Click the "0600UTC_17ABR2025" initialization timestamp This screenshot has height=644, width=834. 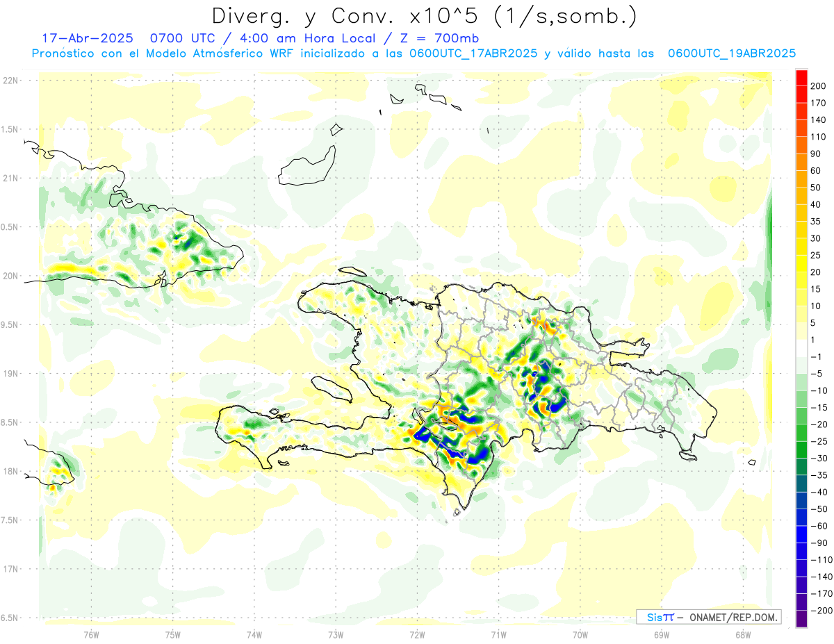point(473,53)
